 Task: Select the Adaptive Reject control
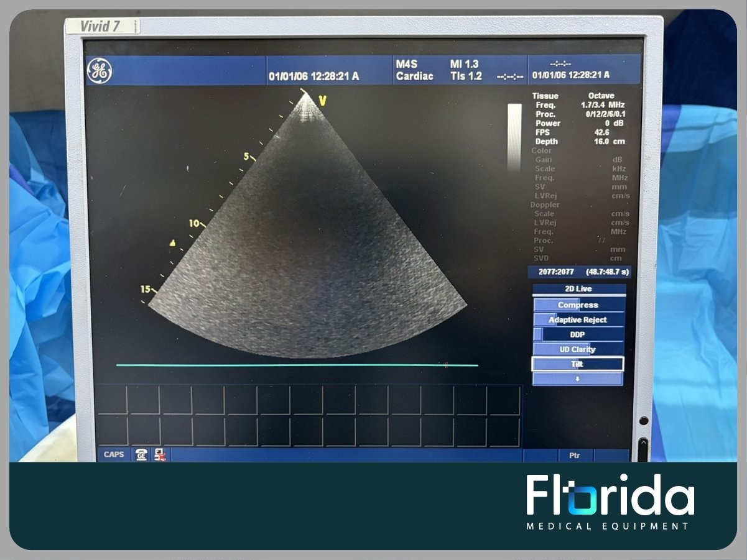578,319
